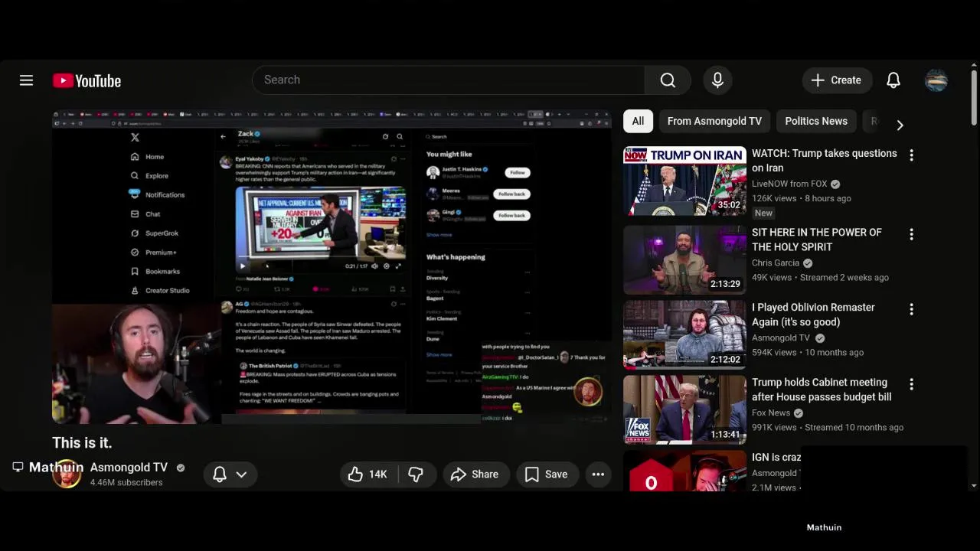Open the YouTube hamburger guide menu
Viewport: 980px width, 551px height.
[x=26, y=80]
